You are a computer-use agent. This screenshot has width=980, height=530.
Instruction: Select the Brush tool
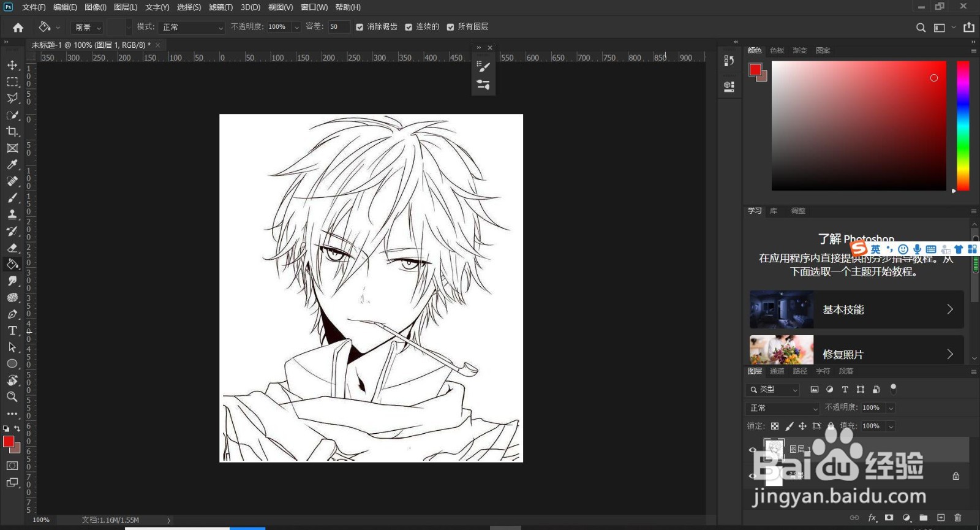coord(12,198)
